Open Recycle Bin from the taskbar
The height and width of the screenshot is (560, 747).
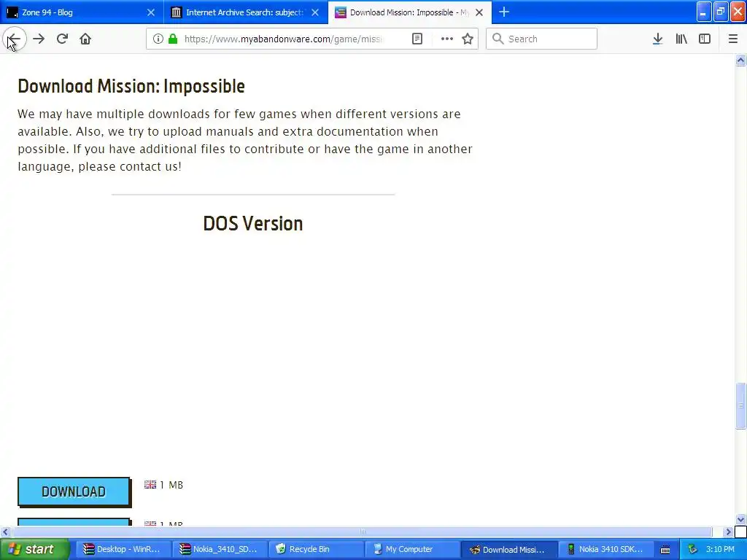pos(315,549)
